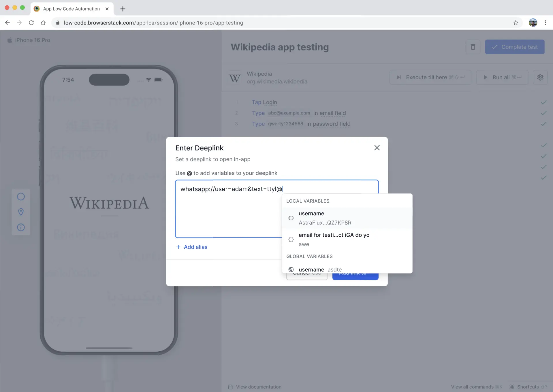Reload the browser page
This screenshot has width=553, height=392.
tap(31, 23)
